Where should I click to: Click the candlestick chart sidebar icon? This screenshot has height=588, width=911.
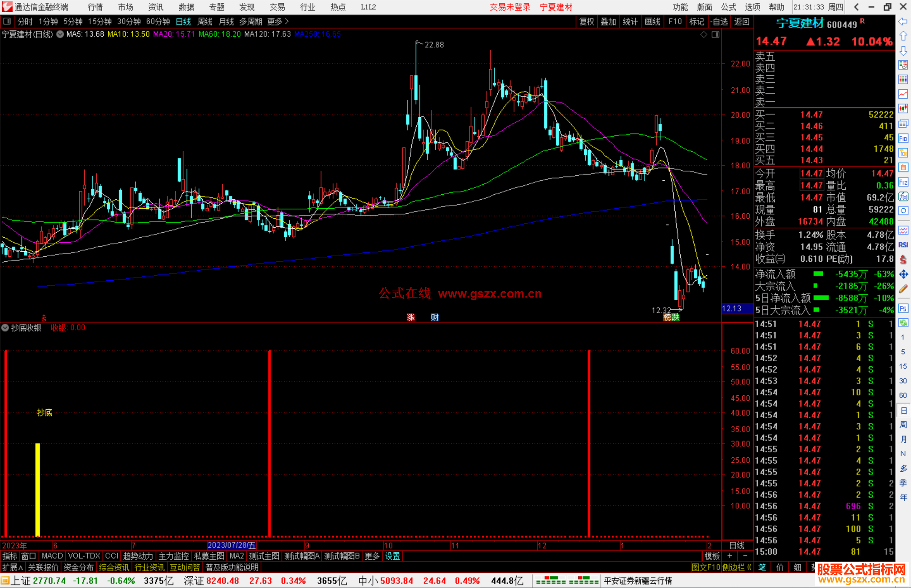(903, 108)
